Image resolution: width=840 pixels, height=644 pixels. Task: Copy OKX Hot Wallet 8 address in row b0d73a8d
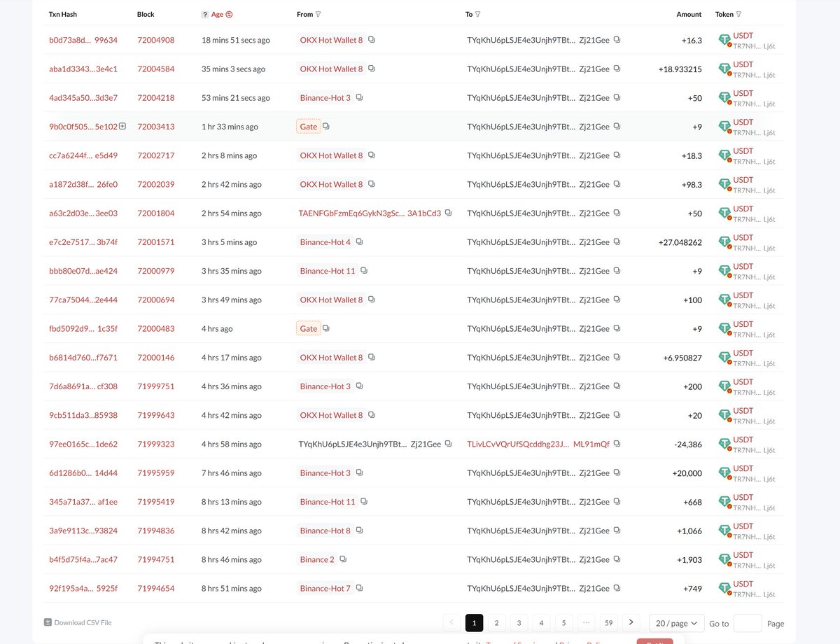tap(372, 40)
